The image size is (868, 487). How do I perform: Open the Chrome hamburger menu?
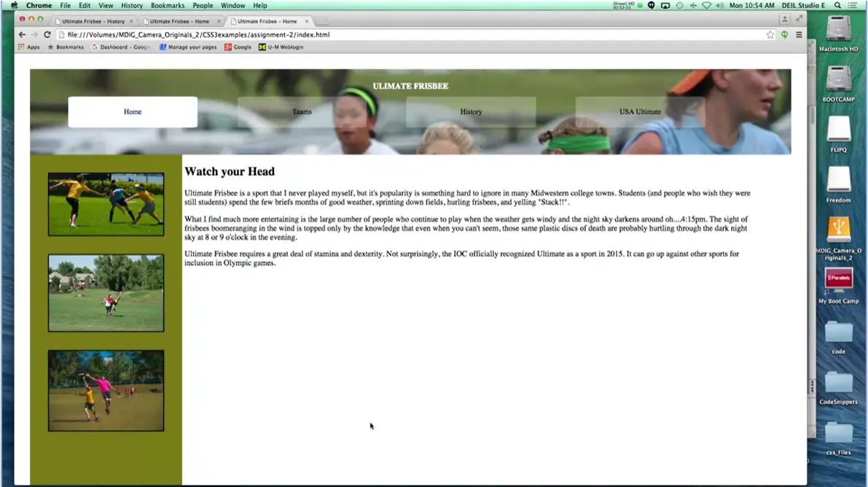[x=799, y=34]
